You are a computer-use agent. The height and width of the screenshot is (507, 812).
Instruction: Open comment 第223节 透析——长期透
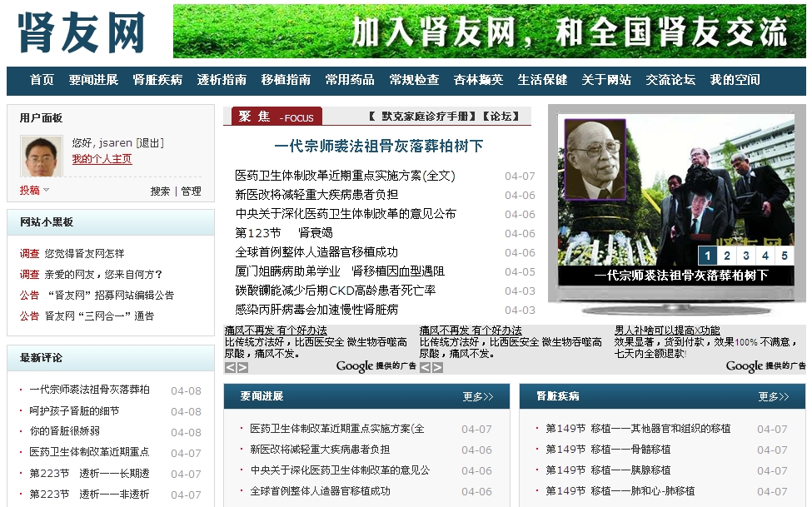[90, 474]
